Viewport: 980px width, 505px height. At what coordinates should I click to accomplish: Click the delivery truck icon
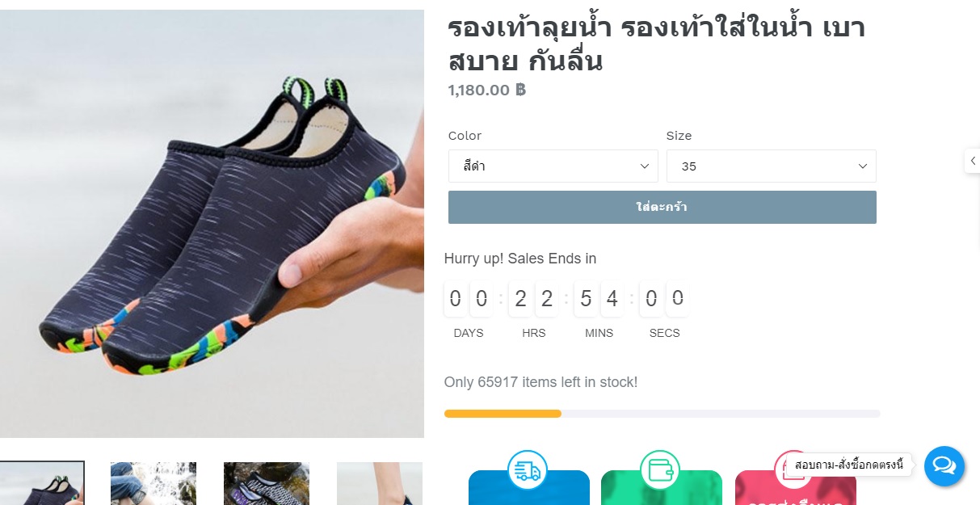528,470
